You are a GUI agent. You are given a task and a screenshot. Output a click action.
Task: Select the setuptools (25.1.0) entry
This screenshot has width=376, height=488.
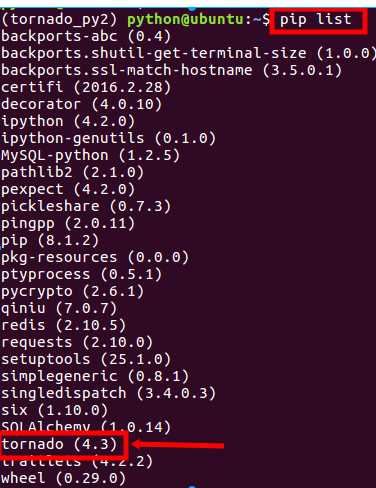(x=86, y=359)
